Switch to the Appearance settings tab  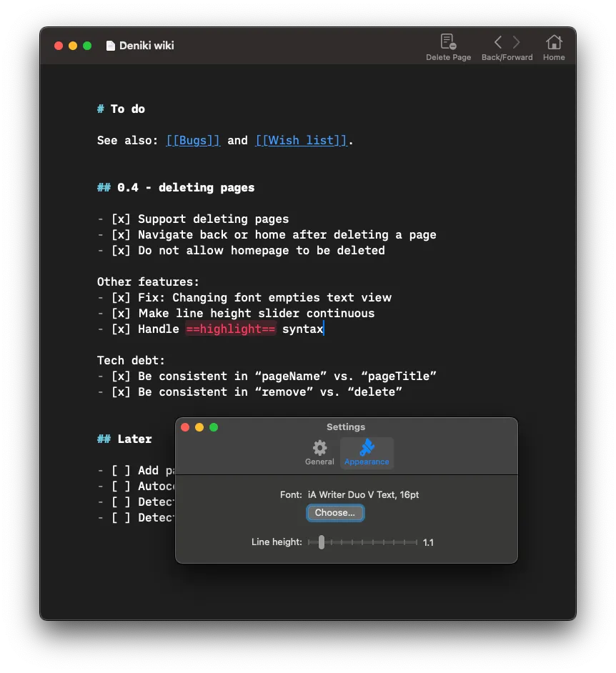pos(367,453)
